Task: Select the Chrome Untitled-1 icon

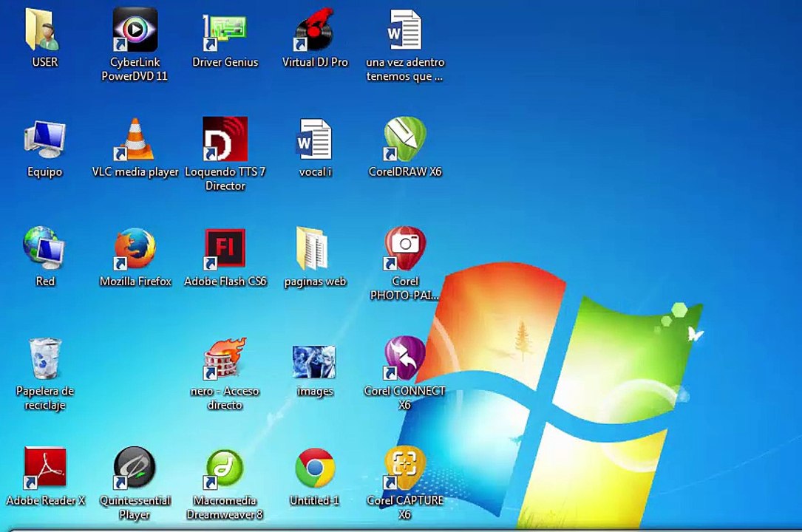Action: click(315, 468)
